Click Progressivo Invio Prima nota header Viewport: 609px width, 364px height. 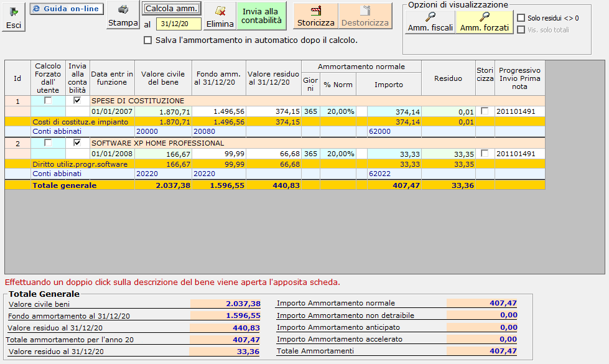coord(519,78)
